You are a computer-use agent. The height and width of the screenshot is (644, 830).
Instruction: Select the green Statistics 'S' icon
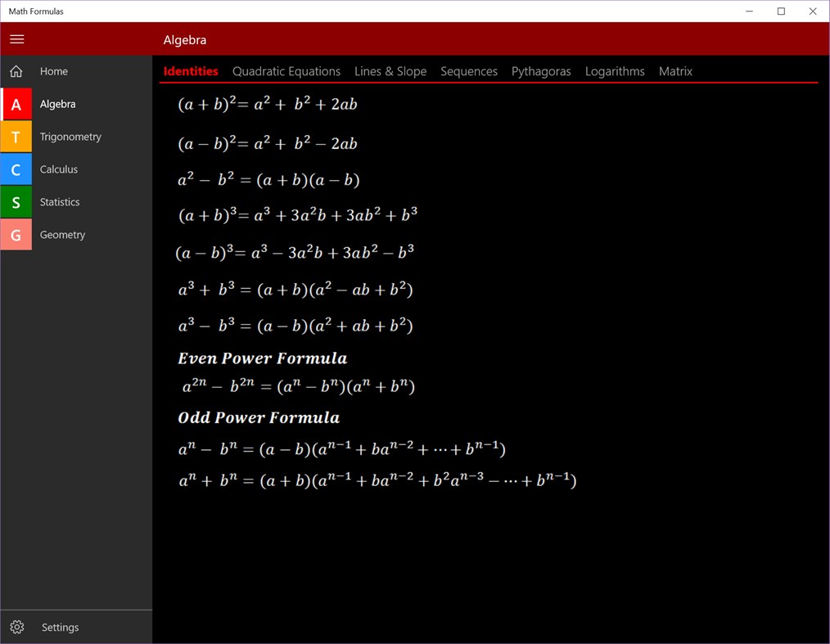point(16,202)
